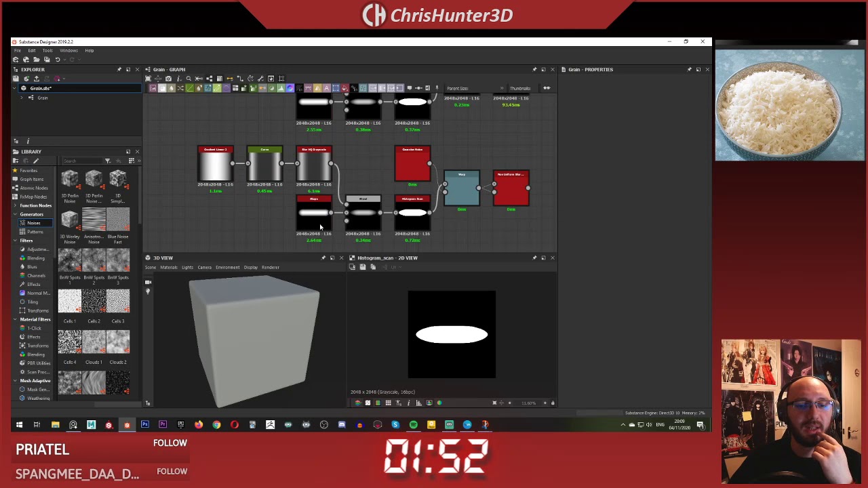Add a Text node from atomic toolbar

point(327,88)
